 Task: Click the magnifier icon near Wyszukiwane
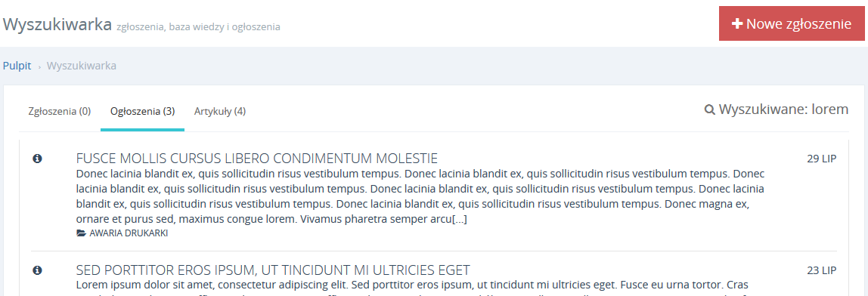(x=710, y=109)
